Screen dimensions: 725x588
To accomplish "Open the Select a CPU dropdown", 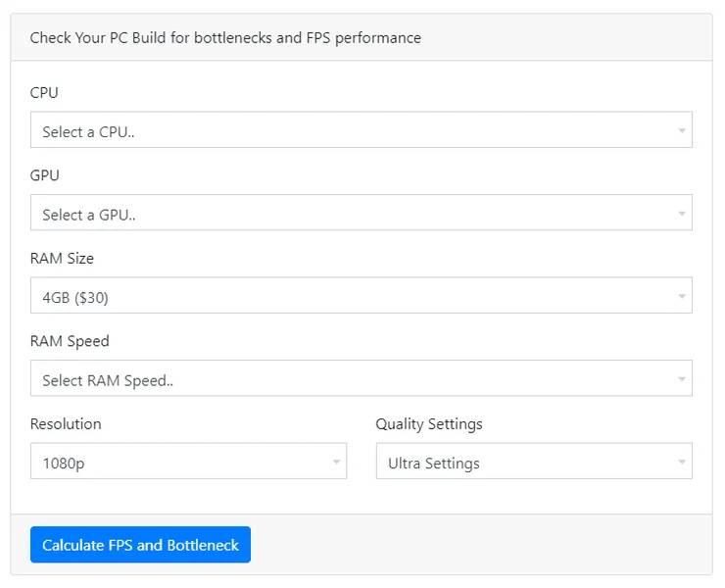I will 362,129.
